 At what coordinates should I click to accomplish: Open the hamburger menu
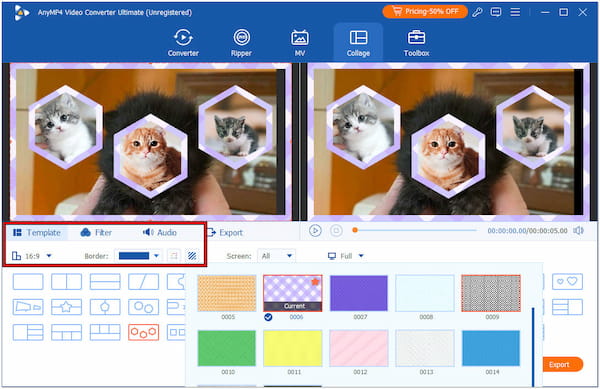tap(515, 12)
